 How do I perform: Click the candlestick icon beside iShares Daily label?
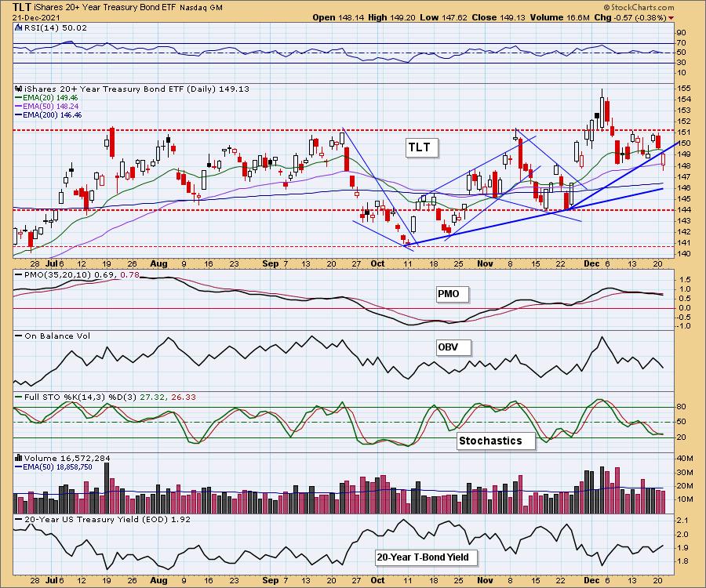pos(19,89)
